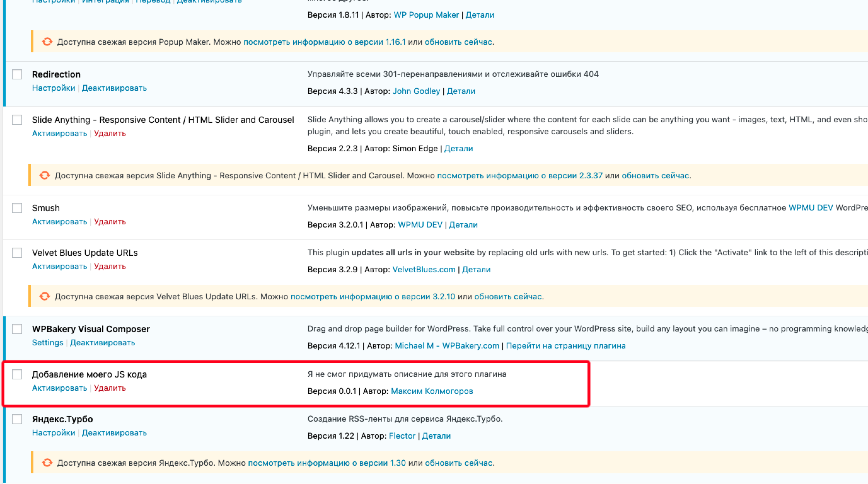Click обновить сейчас for Velvet Blues Update URLs
Image resolution: width=868 pixels, height=484 pixels.
[x=508, y=297]
